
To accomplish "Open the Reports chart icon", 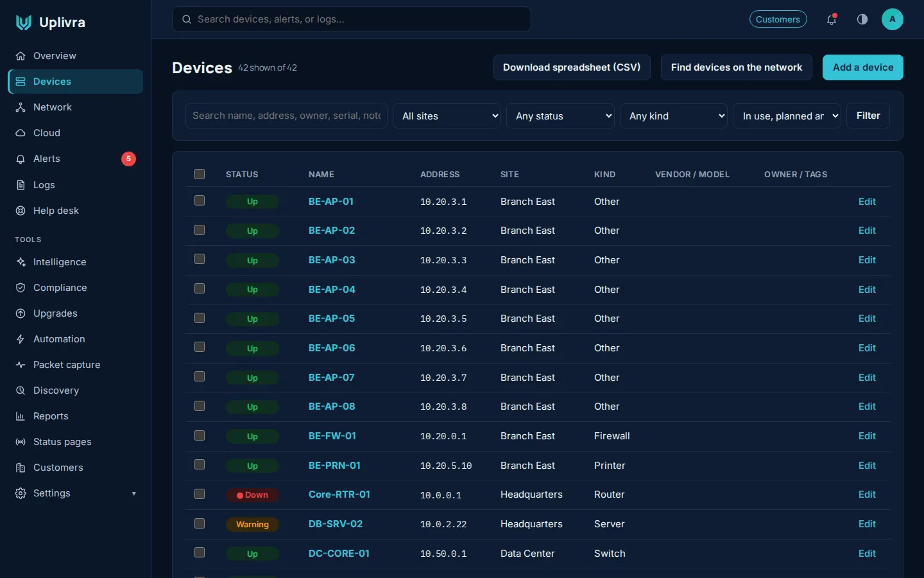I will click(x=21, y=416).
